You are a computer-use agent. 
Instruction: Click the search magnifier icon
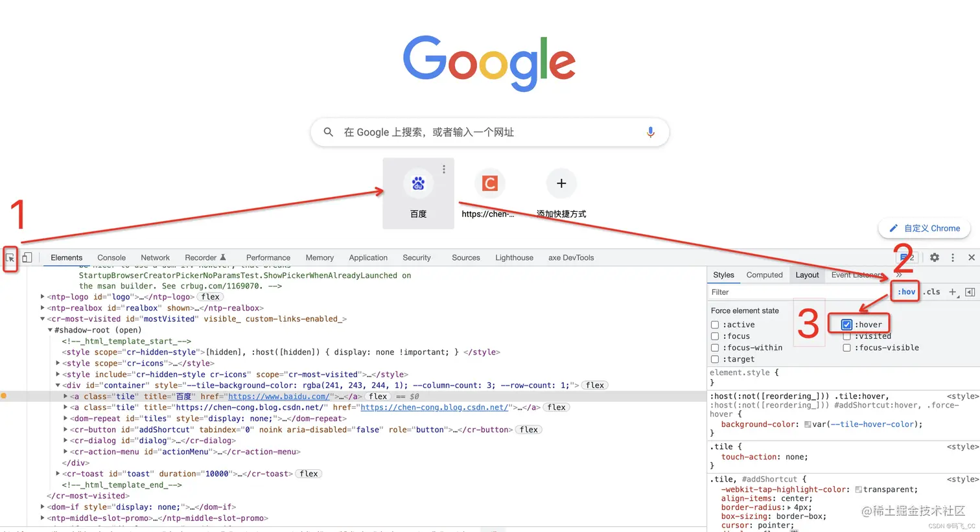coord(329,132)
